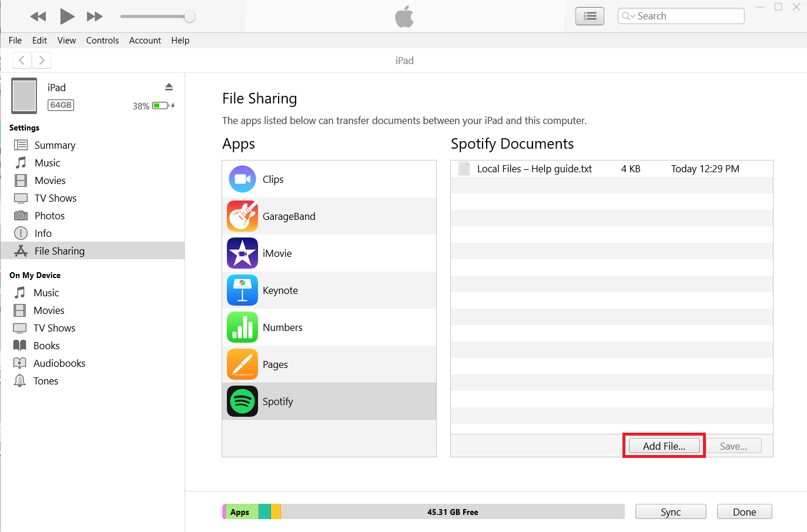This screenshot has width=807, height=532.
Task: Select the iMovie app icon
Action: pos(242,253)
